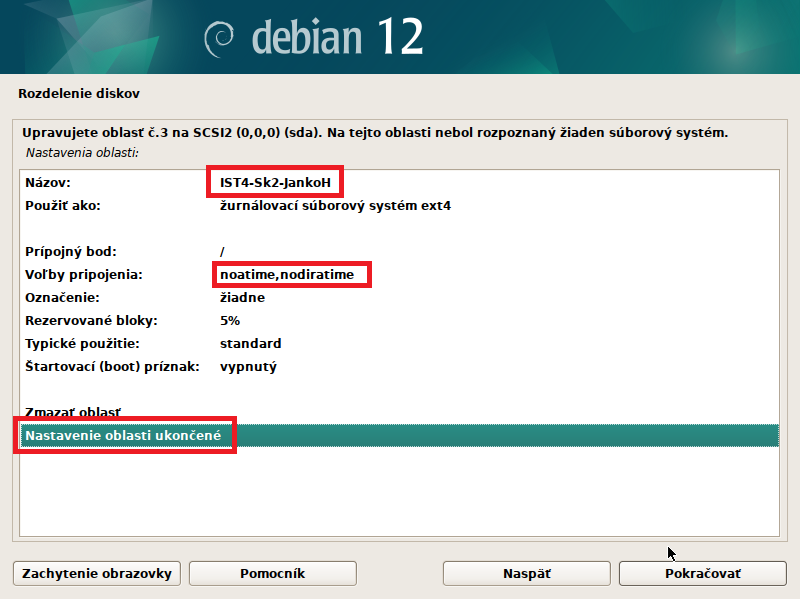Choose Zmazať oblasť

coord(73,412)
